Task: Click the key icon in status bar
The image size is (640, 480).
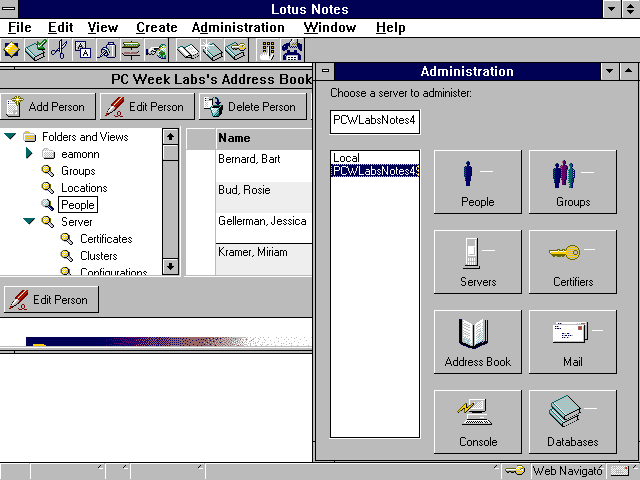Action: click(x=515, y=471)
